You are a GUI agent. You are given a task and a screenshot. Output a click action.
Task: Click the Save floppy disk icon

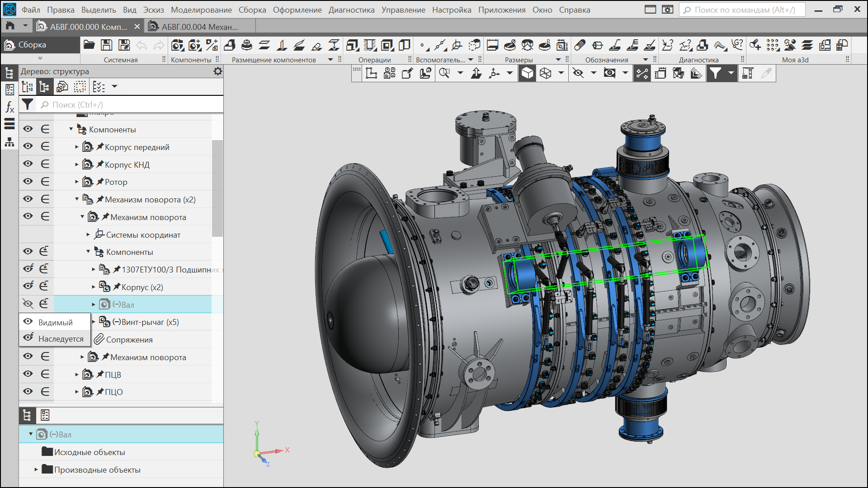click(x=107, y=45)
